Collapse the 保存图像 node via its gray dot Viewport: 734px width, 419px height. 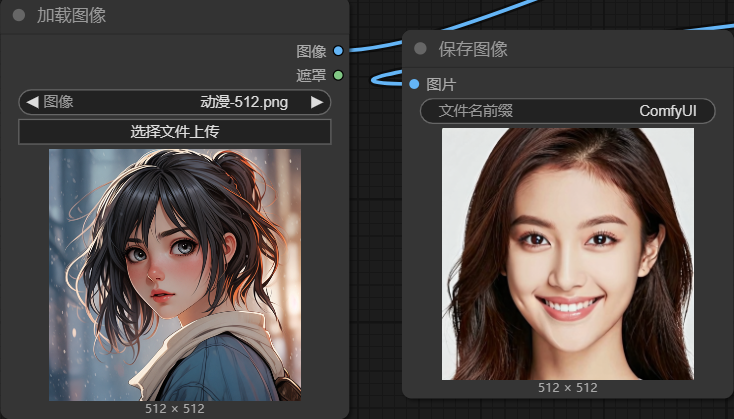point(420,48)
